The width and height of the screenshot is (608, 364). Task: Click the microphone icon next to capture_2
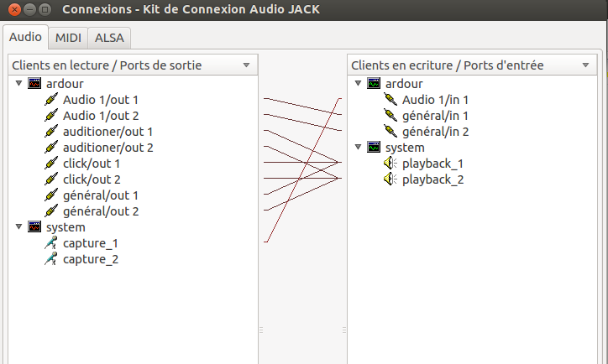pos(52,259)
